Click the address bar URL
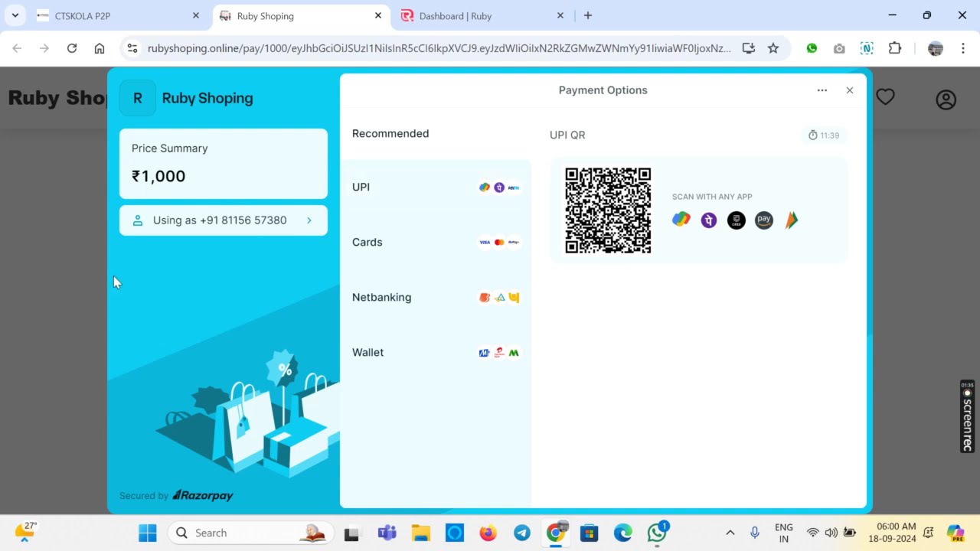The image size is (980, 551). 439,48
